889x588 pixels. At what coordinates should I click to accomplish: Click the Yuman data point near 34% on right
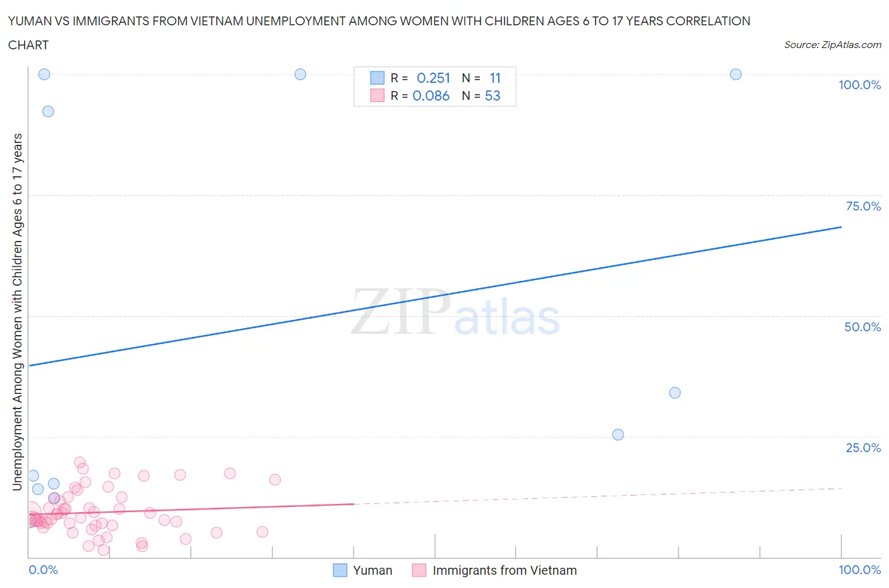point(675,393)
